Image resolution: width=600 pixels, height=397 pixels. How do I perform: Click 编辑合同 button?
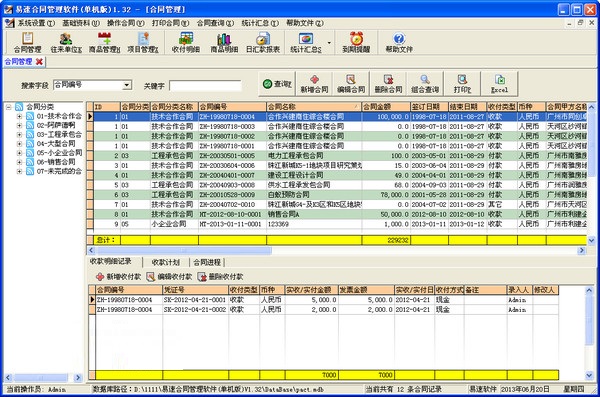coord(351,83)
